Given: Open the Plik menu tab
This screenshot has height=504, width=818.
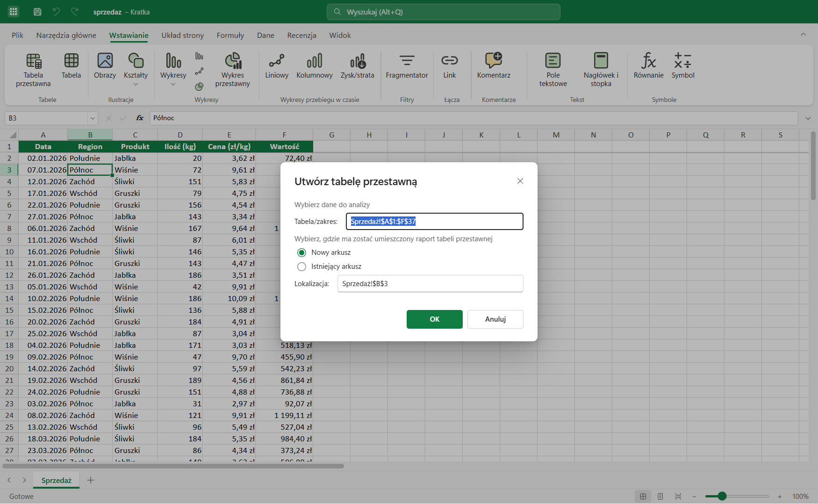Looking at the screenshot, I should pyautogui.click(x=17, y=35).
